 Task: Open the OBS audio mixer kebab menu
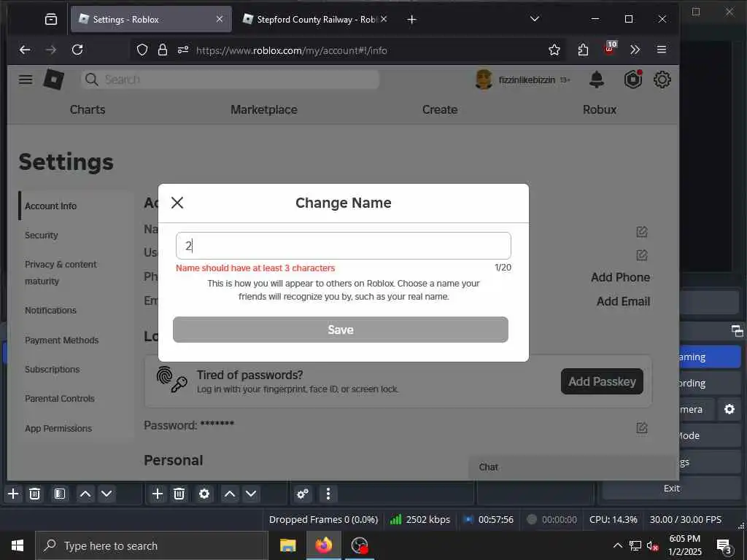328,494
